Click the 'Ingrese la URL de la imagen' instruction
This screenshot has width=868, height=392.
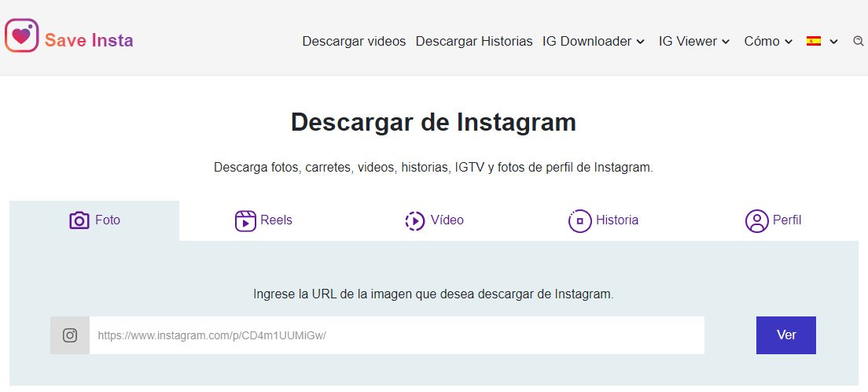433,294
